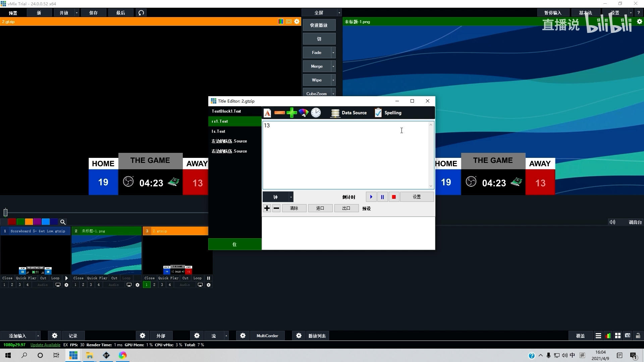
Task: Expand the Wipe transition dropdown arrow
Action: coord(333,80)
